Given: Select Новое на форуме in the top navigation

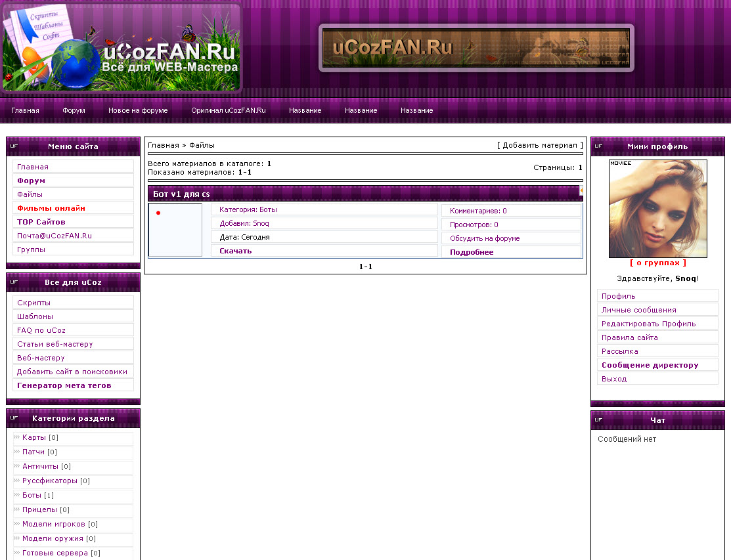Looking at the screenshot, I should coord(138,110).
